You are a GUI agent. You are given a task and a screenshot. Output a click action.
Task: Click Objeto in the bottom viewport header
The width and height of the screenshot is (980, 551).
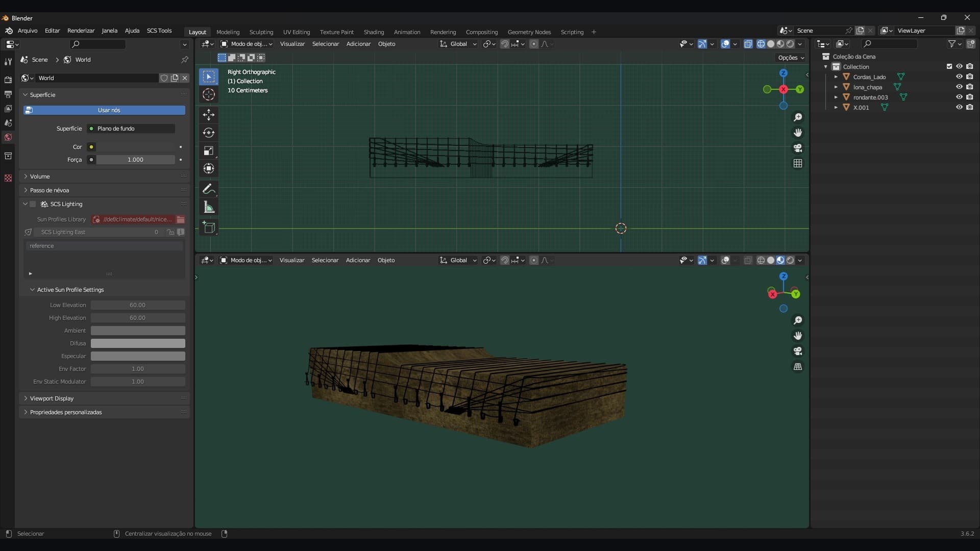tap(386, 260)
